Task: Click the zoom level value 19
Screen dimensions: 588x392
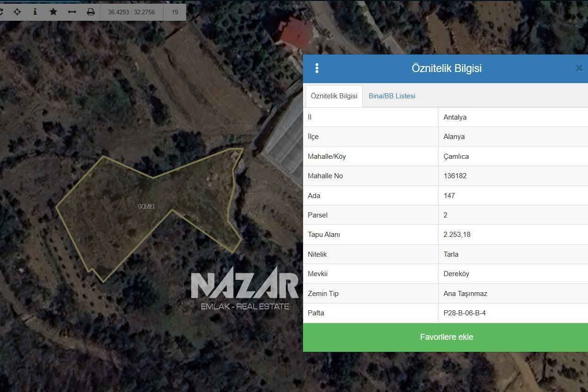Action: [175, 12]
